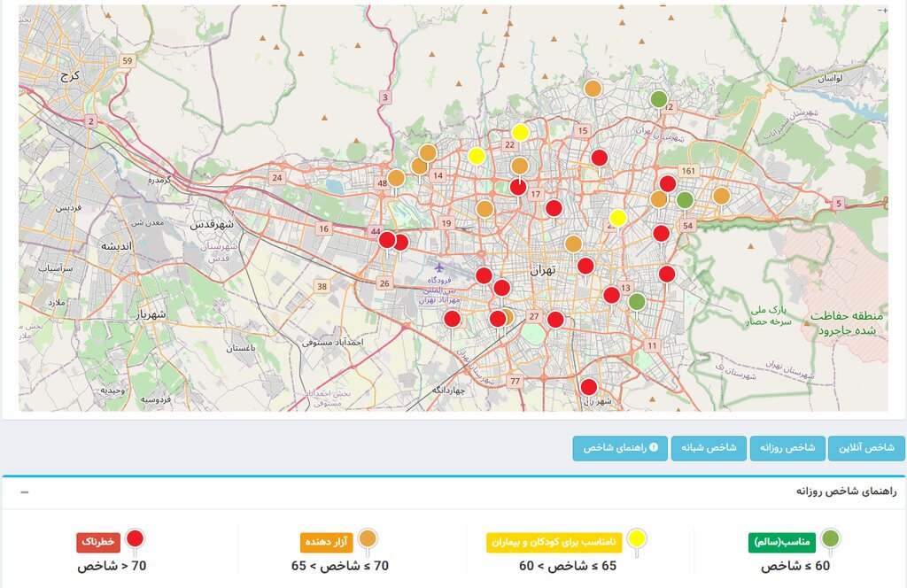Click the info icon in راهنمای شاخص
The height and width of the screenshot is (588, 907).
click(x=654, y=448)
